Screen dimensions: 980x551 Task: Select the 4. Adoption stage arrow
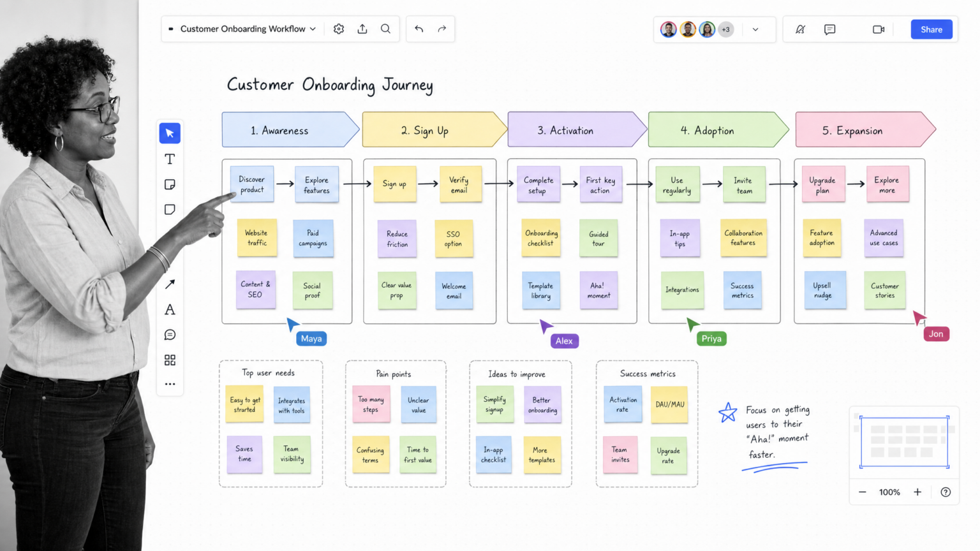pyautogui.click(x=718, y=129)
